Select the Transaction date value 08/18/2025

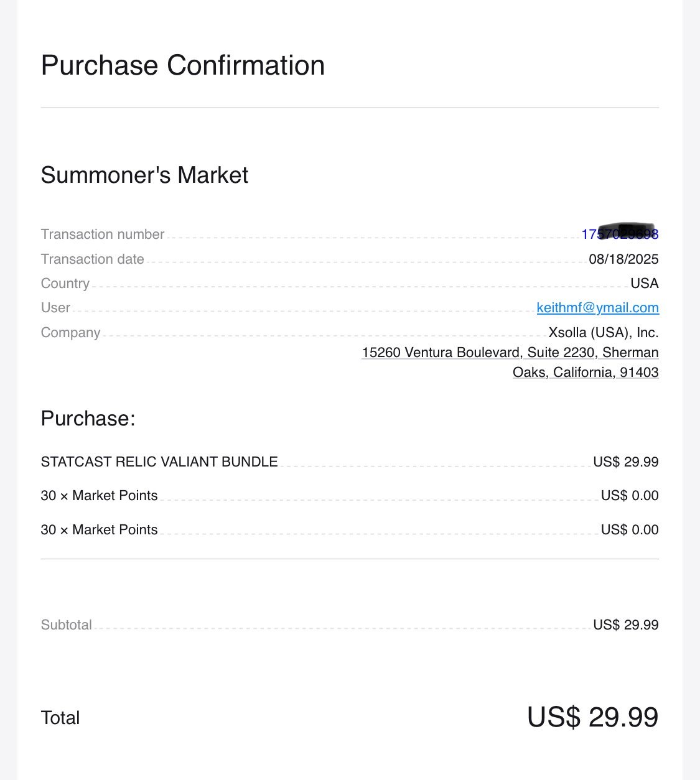[x=623, y=259]
